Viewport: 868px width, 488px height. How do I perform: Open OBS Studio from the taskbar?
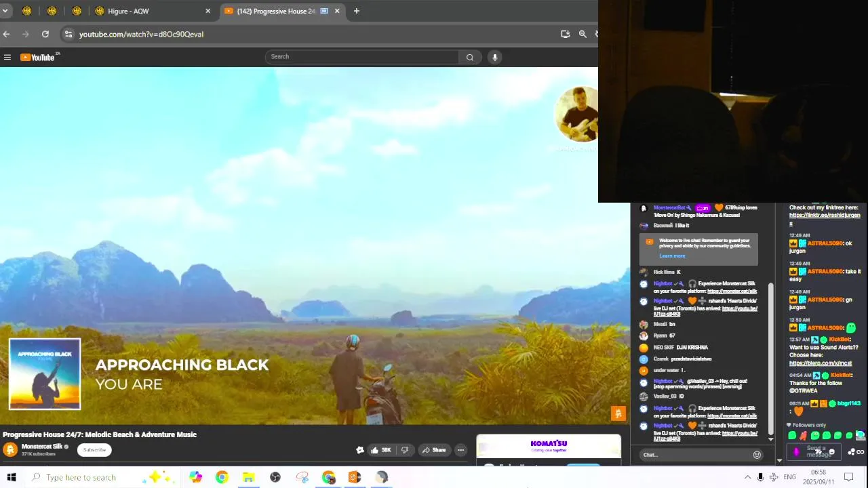click(275, 477)
